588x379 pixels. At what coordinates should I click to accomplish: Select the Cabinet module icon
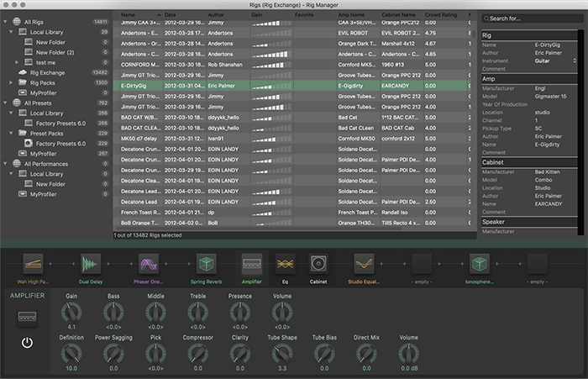[x=318, y=264]
